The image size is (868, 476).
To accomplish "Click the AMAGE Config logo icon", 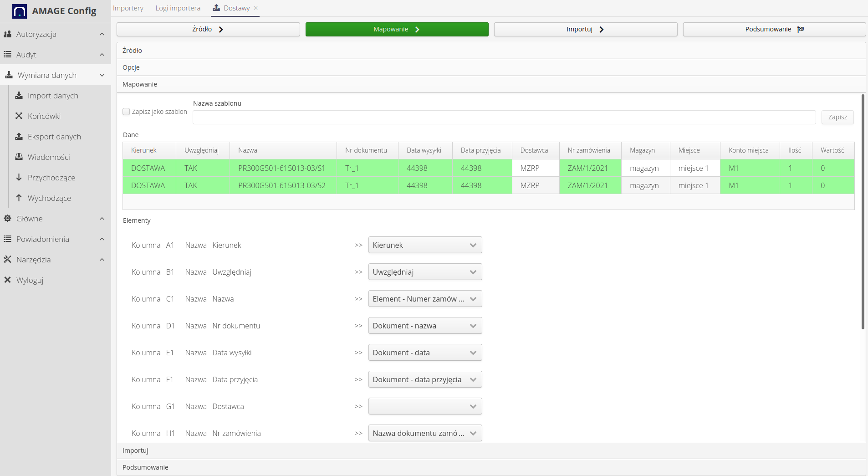I will pos(20,11).
